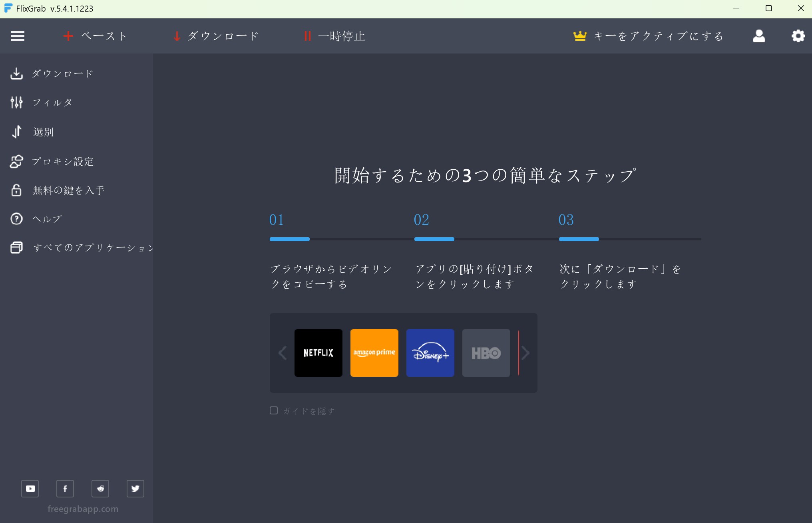Click the padlock free key icon
The height and width of the screenshot is (523, 812).
16,190
